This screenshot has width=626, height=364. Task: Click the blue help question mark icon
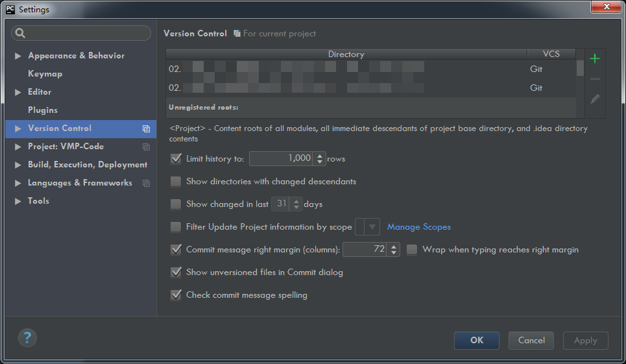27,337
